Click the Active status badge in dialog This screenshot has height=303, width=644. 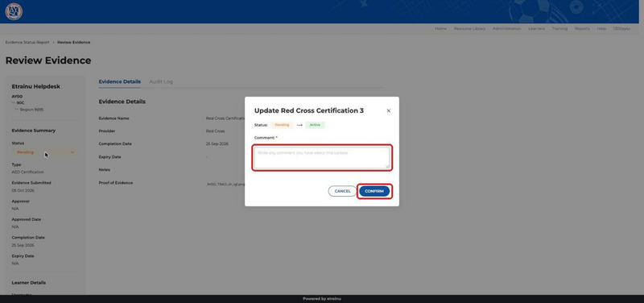[315, 125]
